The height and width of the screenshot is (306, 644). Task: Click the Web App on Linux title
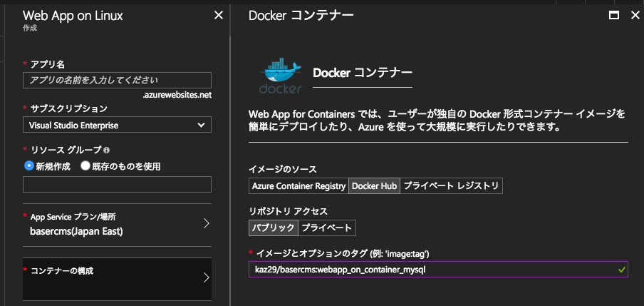(x=73, y=16)
